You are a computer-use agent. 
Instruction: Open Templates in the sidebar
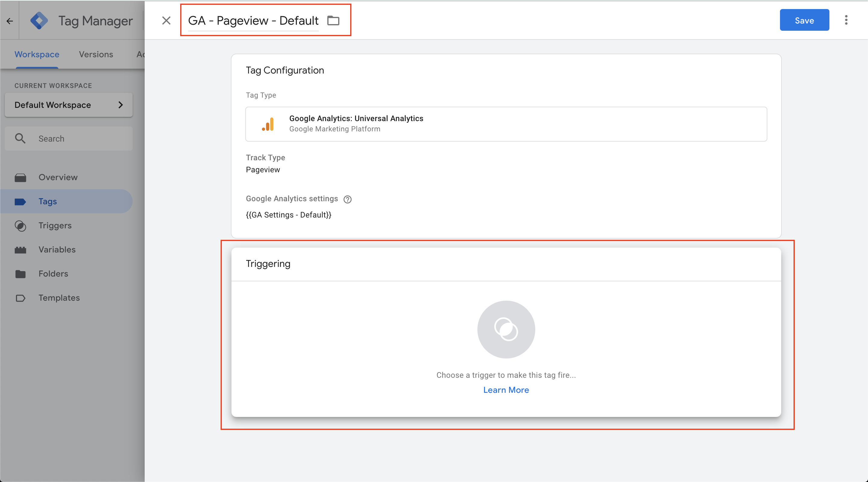coord(59,298)
